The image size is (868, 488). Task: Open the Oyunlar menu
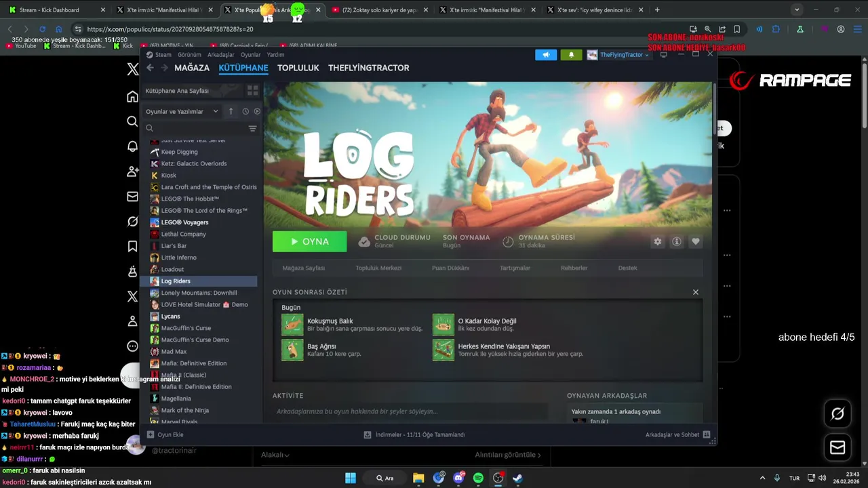[250, 55]
